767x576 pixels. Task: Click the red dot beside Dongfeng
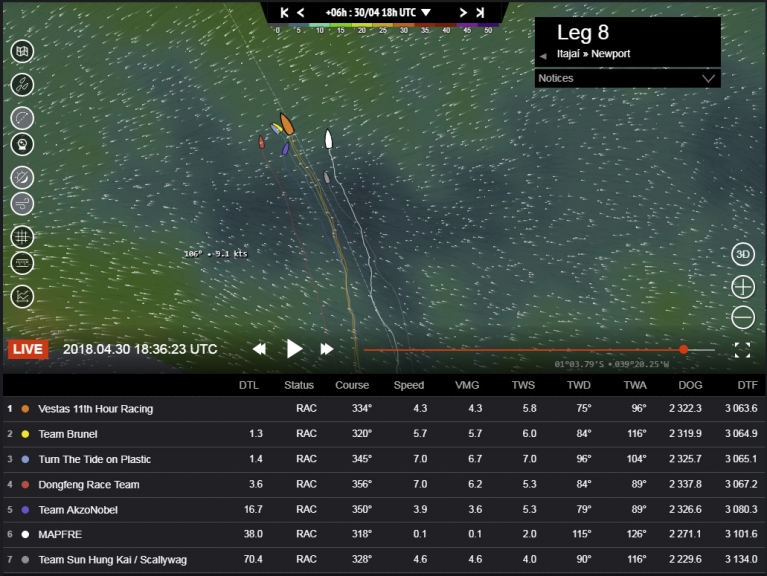point(25,485)
